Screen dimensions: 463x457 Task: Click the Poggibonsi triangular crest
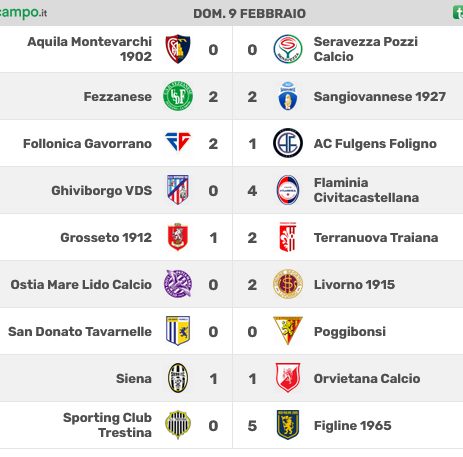288,330
